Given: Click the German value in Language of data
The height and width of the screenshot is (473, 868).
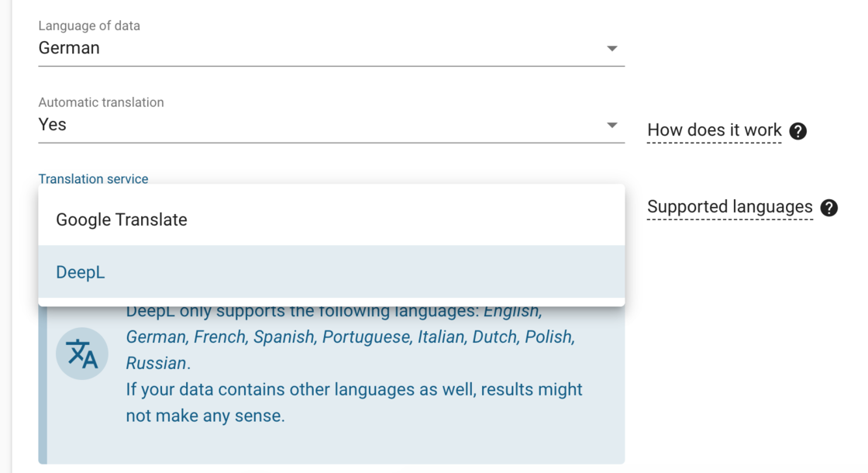Looking at the screenshot, I should 69,48.
